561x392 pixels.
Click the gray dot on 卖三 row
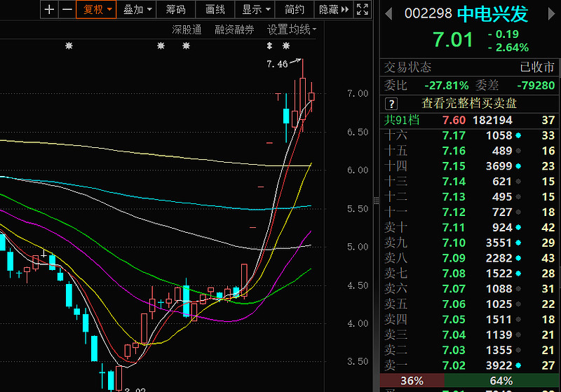pyautogui.click(x=518, y=334)
